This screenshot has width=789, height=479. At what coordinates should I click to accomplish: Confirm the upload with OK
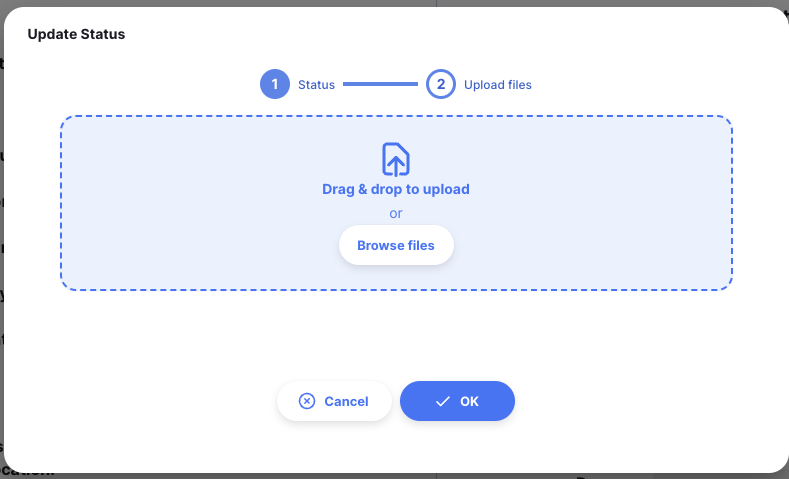click(457, 401)
